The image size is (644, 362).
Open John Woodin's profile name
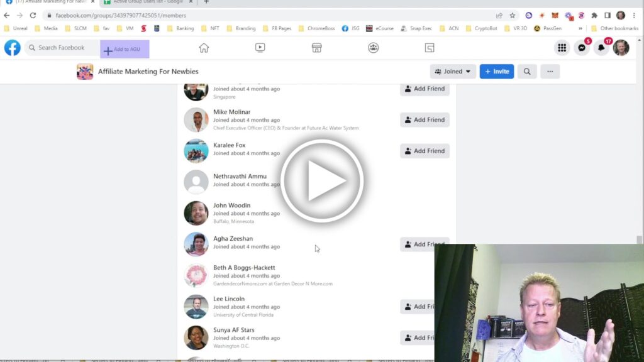click(x=231, y=206)
